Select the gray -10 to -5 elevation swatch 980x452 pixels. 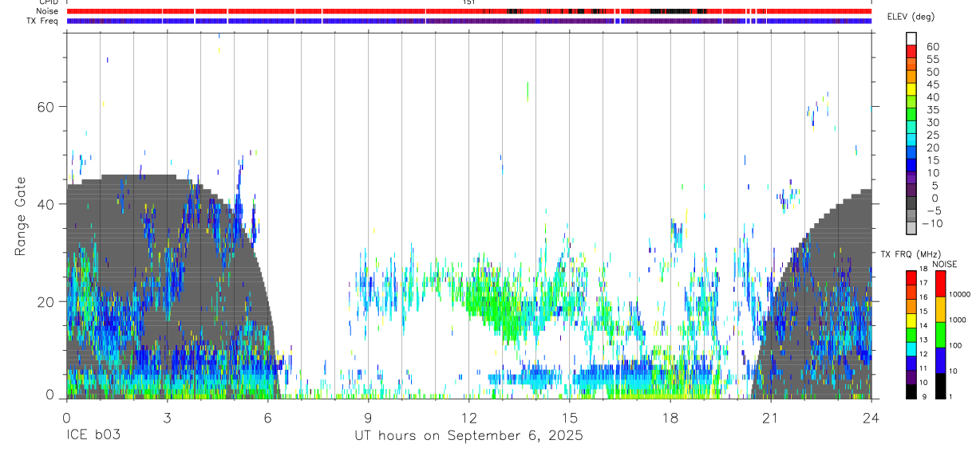click(x=911, y=217)
